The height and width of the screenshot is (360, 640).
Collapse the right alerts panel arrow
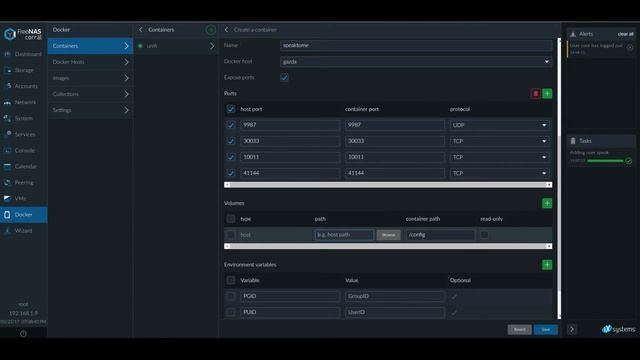pyautogui.click(x=572, y=329)
